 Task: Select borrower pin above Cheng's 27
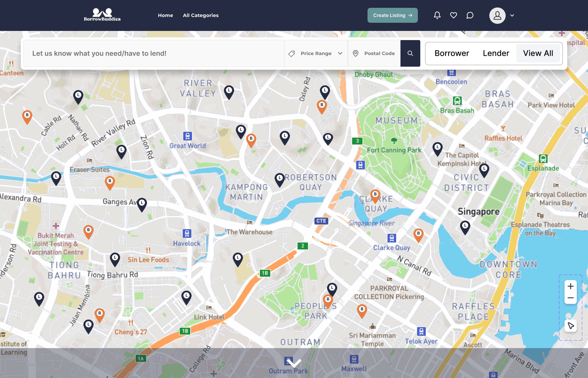pyautogui.click(x=100, y=315)
